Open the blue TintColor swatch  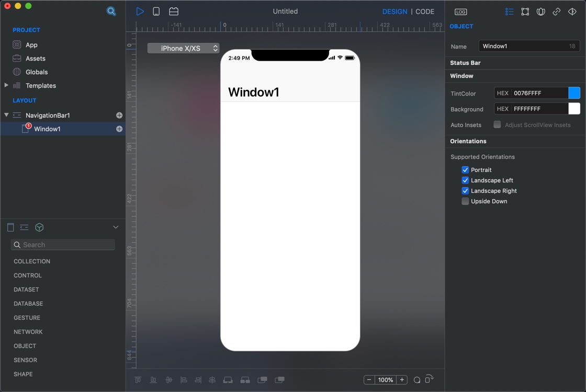pyautogui.click(x=574, y=93)
